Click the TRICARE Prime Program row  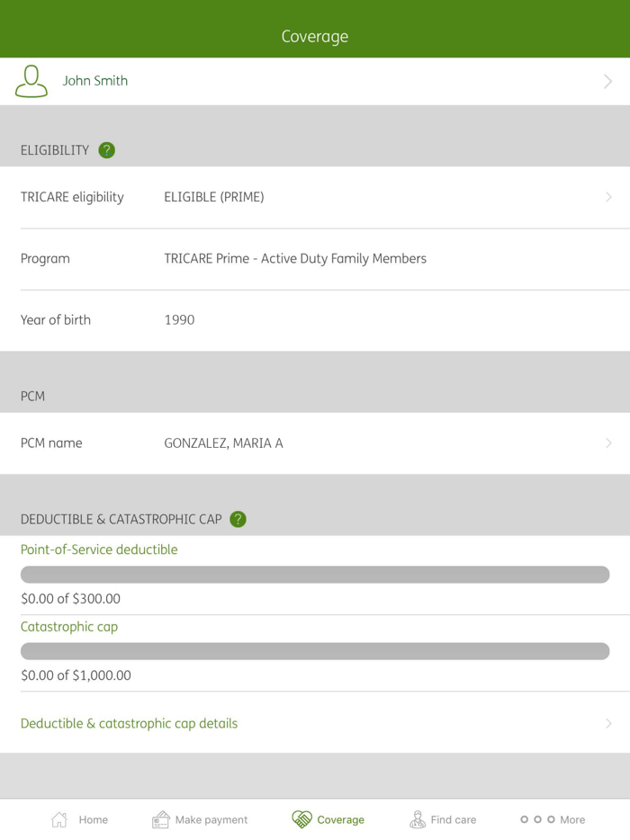315,258
